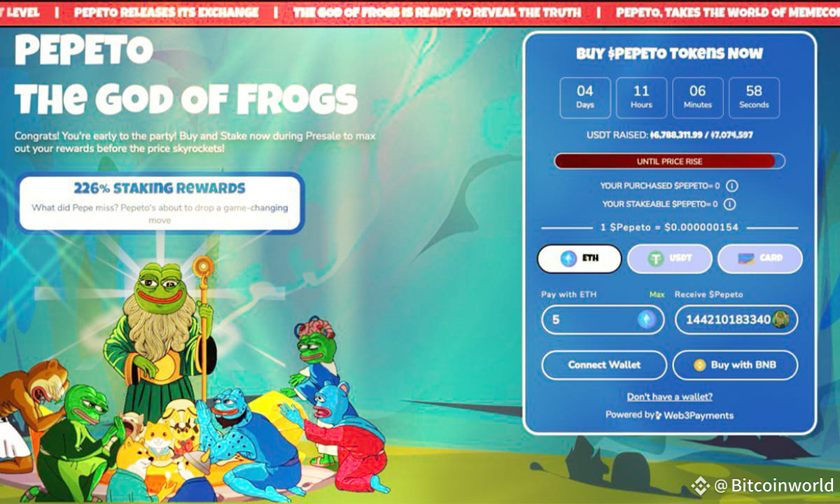Choose the CARD payment option

[760, 258]
